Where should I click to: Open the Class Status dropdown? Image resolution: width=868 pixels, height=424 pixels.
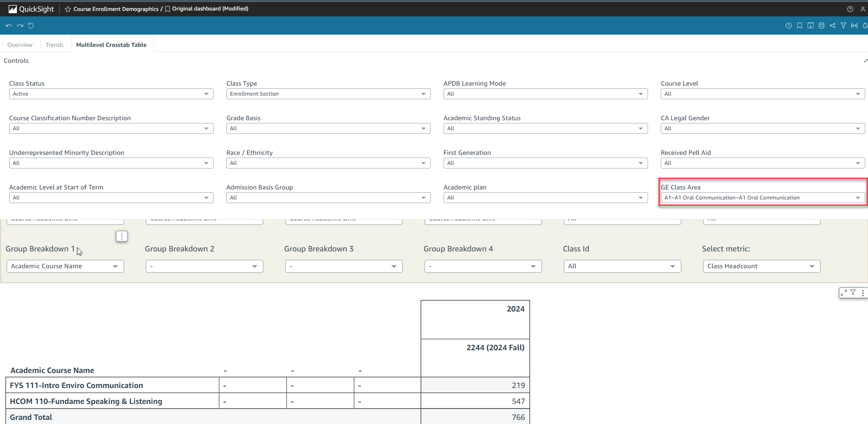111,94
